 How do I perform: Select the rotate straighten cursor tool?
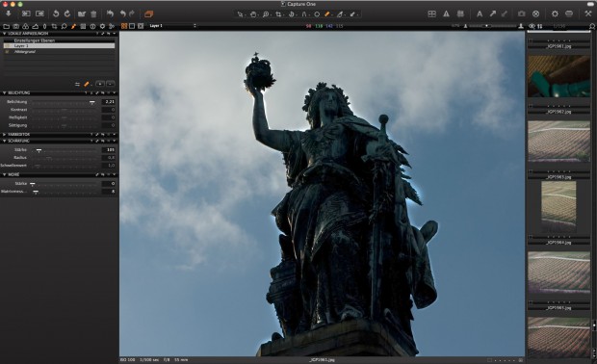(291, 14)
